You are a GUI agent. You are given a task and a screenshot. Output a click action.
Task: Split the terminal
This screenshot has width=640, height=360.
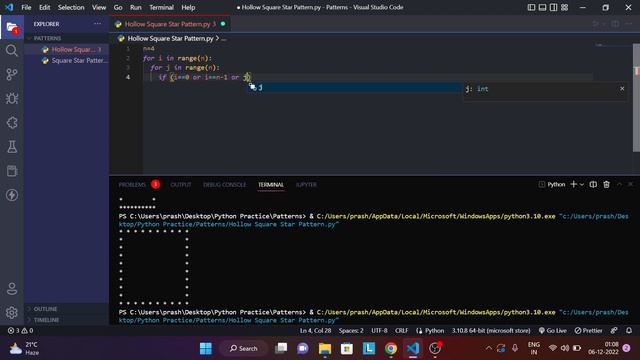(593, 184)
